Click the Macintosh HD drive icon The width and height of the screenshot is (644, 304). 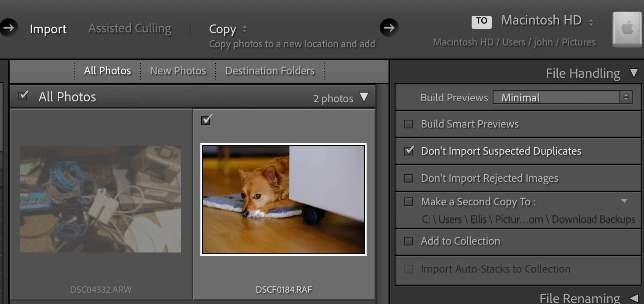click(627, 29)
